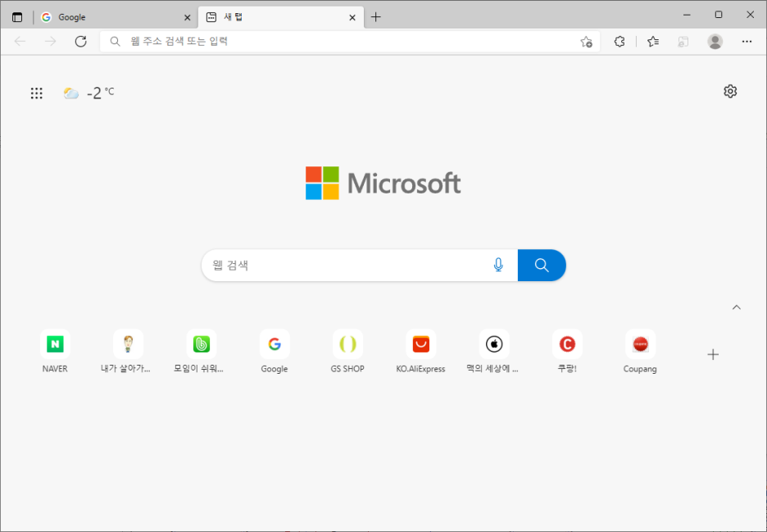Open the user profile avatar
Image resolution: width=767 pixels, height=532 pixels.
[x=715, y=42]
